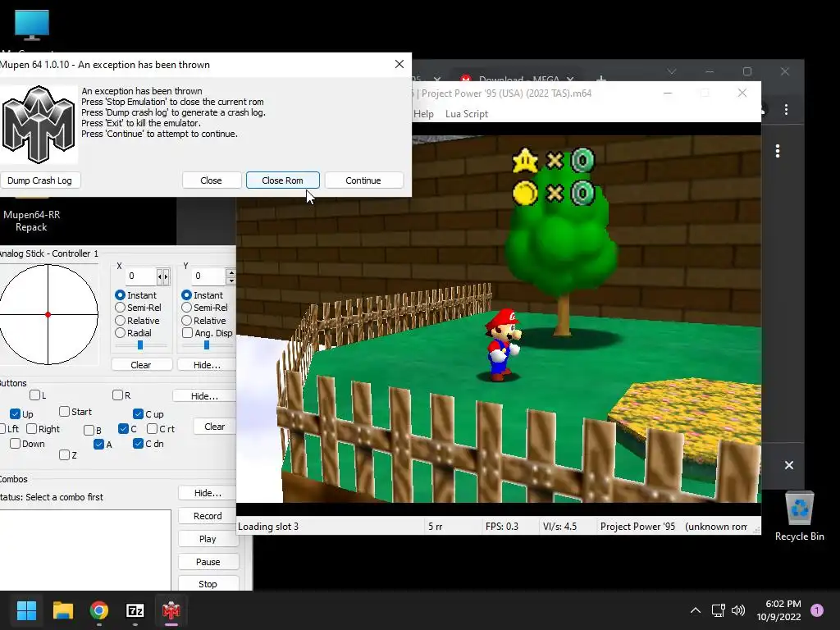Click the X value input field
840x630 pixels.
141,276
